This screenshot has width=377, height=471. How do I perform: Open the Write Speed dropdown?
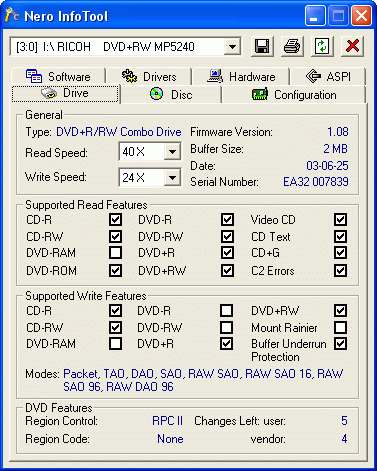coord(172,177)
